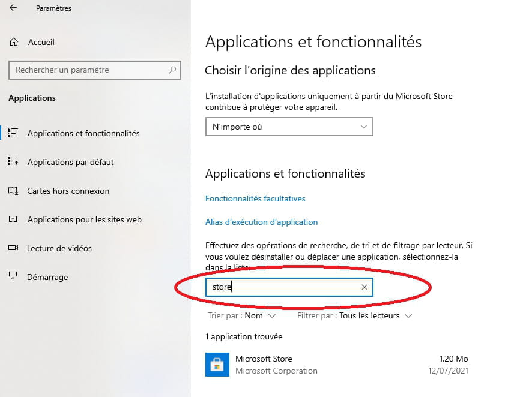Open the Fonctionnalités facultatives link

click(x=255, y=198)
